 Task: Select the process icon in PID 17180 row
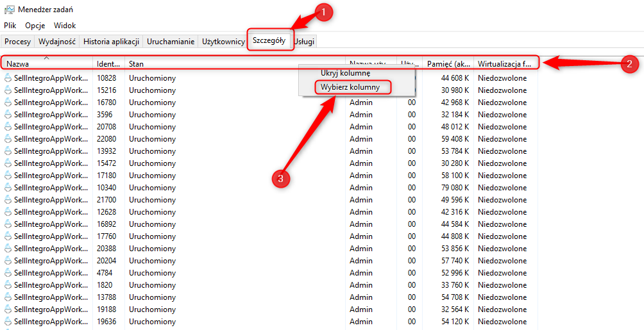8,176
